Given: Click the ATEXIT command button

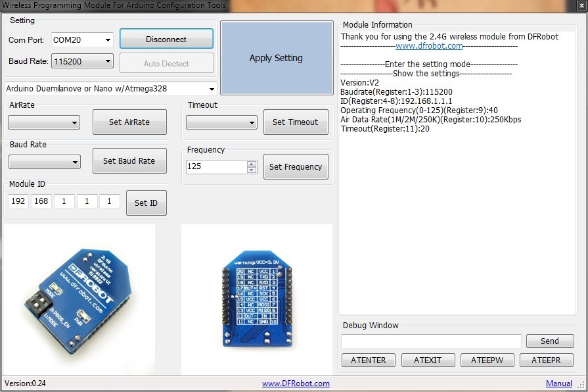Looking at the screenshot, I should pos(428,360).
